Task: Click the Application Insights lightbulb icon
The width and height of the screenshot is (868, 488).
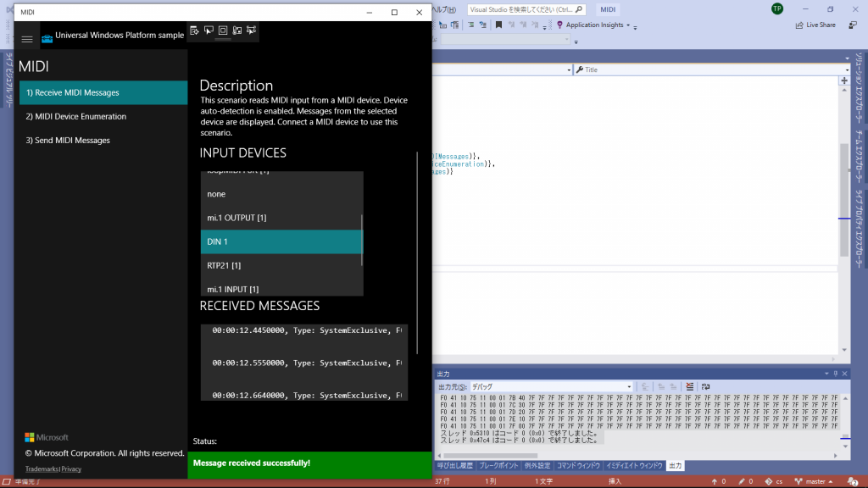Action: tap(559, 25)
